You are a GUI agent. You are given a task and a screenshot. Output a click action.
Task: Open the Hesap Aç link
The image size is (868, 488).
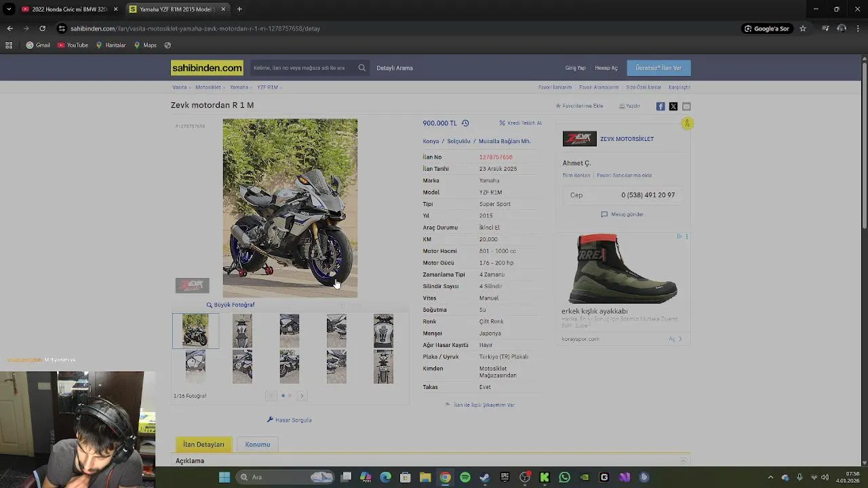tap(606, 68)
